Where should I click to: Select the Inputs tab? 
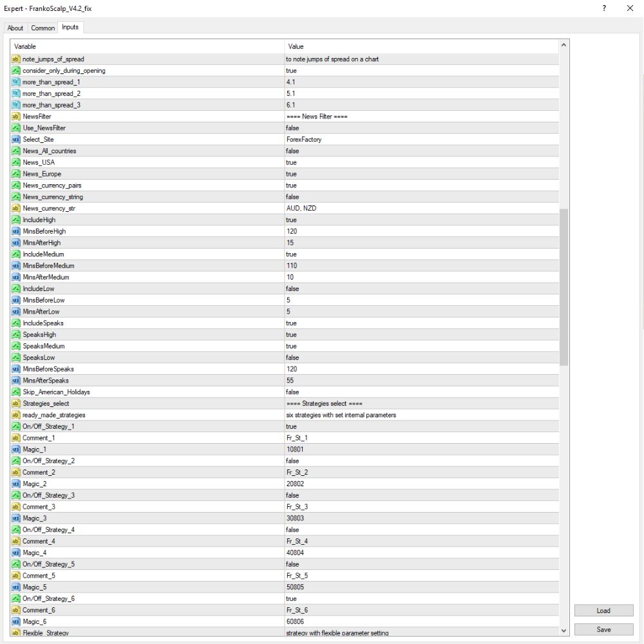click(x=70, y=27)
